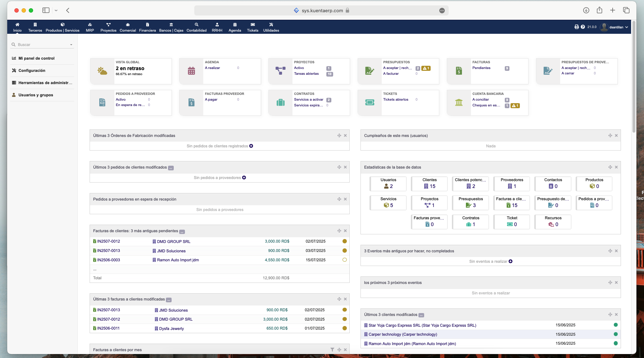Click the Tickets widget icon
This screenshot has width=644, height=358.
(x=369, y=103)
